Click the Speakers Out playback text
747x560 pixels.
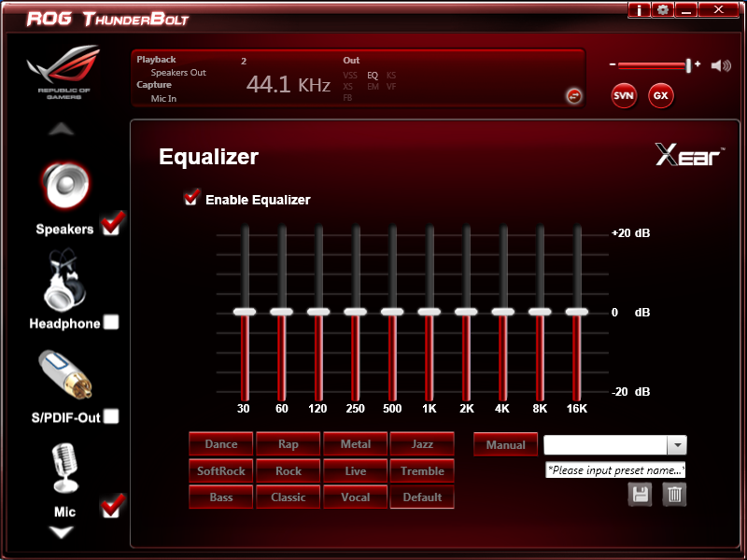(x=178, y=73)
